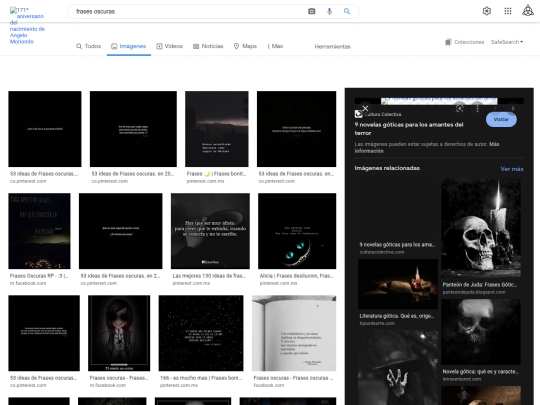The width and height of the screenshot is (540, 405).
Task: Open the three-dot menu in preview panel
Action: coord(477,108)
